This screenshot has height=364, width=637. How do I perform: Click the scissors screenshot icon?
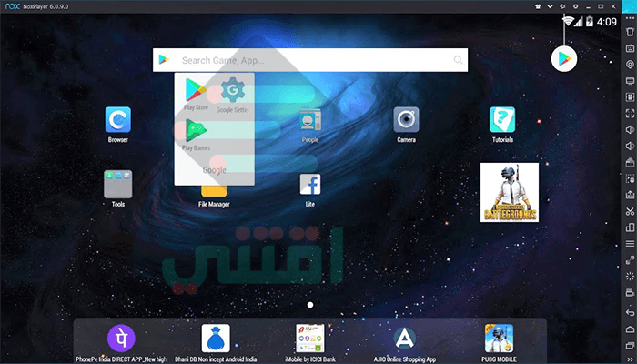click(x=630, y=211)
